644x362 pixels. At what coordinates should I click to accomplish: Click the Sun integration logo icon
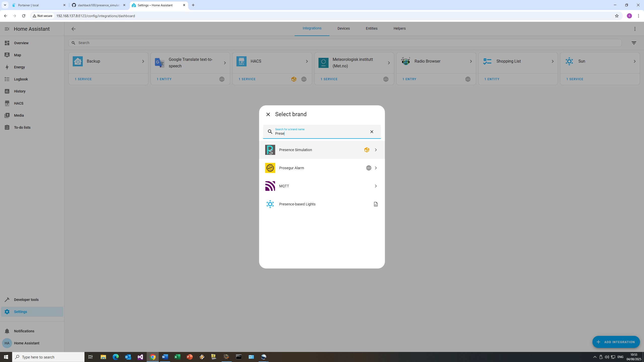point(569,61)
